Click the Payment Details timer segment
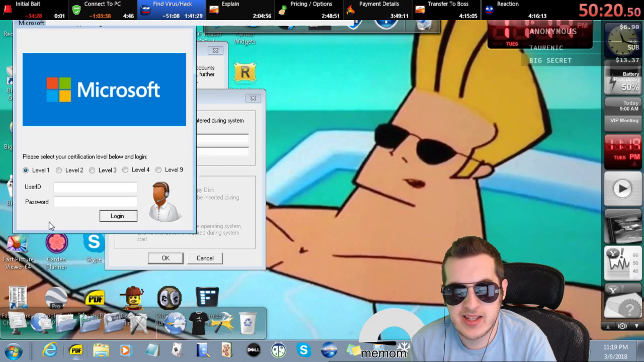 point(377,10)
